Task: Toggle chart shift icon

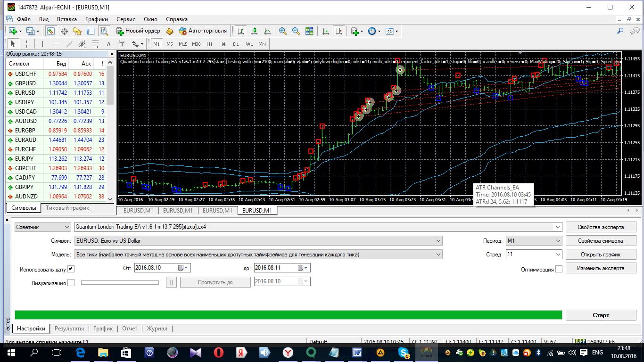Action: (339, 31)
